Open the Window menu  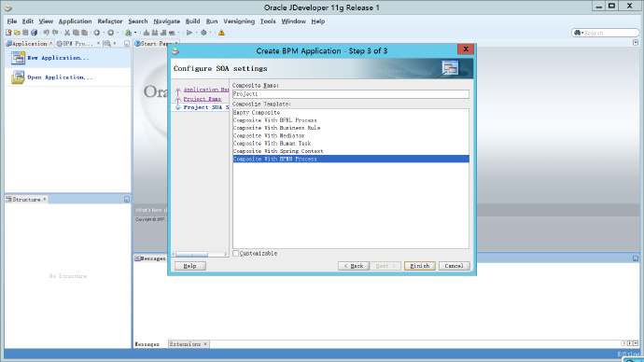(293, 21)
